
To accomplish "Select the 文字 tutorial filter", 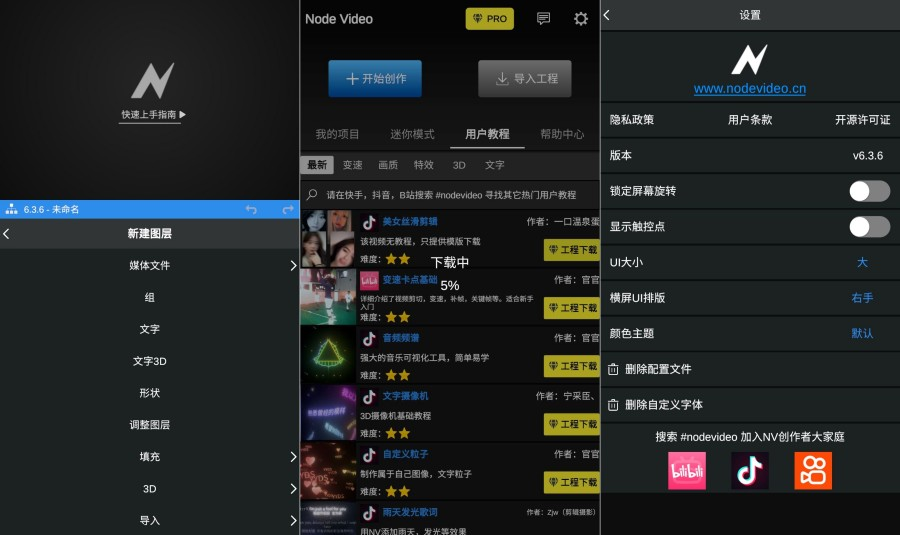I will click(494, 165).
